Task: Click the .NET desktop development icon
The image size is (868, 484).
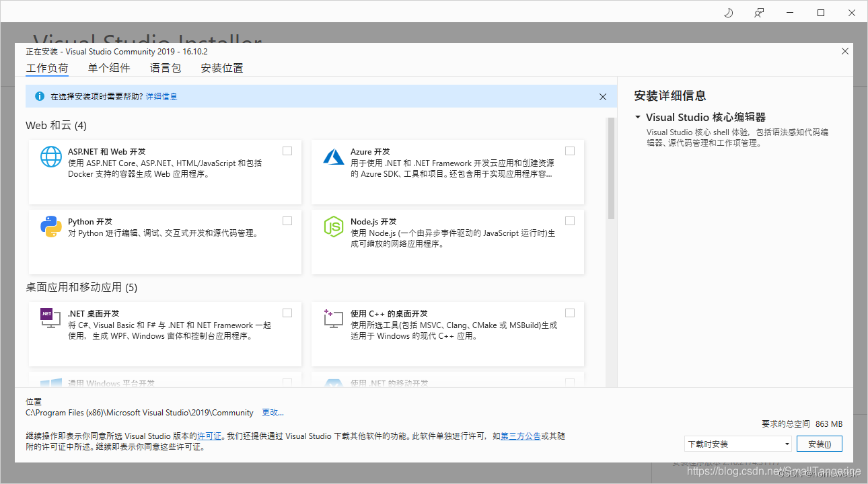Action: coord(51,319)
